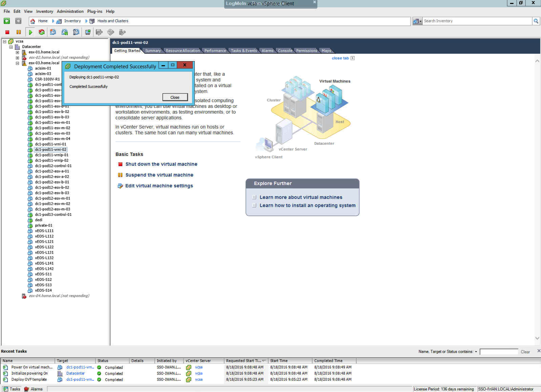Switch to the Performance tab
Screen dimensions: 541x392
coord(215,51)
